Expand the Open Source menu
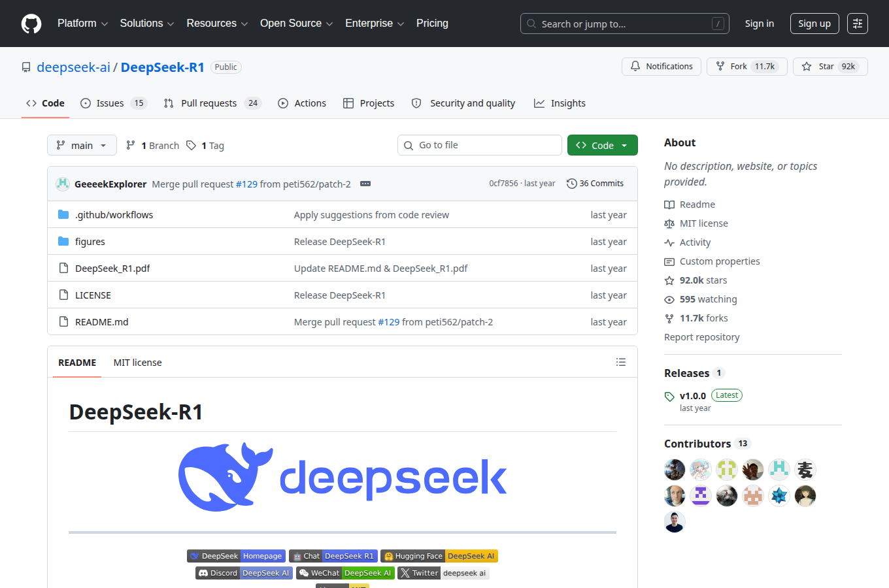 [296, 24]
